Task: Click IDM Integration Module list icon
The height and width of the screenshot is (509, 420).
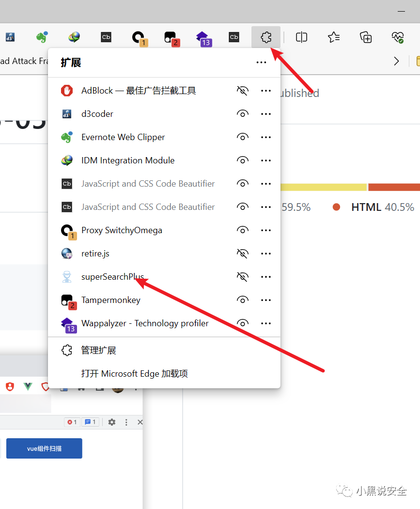Action: [67, 160]
